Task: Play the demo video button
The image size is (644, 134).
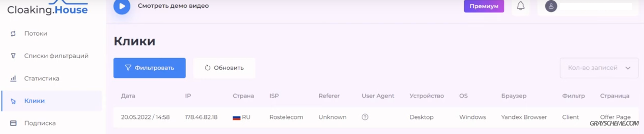Action: [x=122, y=6]
